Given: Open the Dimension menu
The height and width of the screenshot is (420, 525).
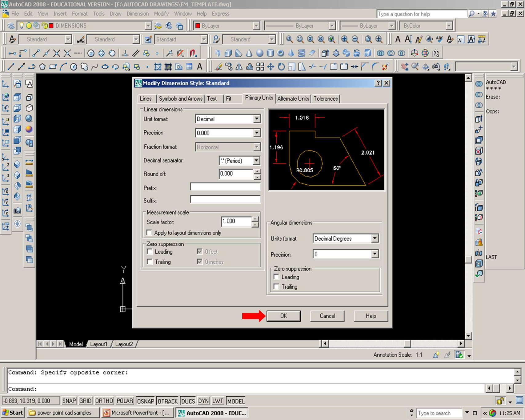Looking at the screenshot, I should tap(138, 14).
